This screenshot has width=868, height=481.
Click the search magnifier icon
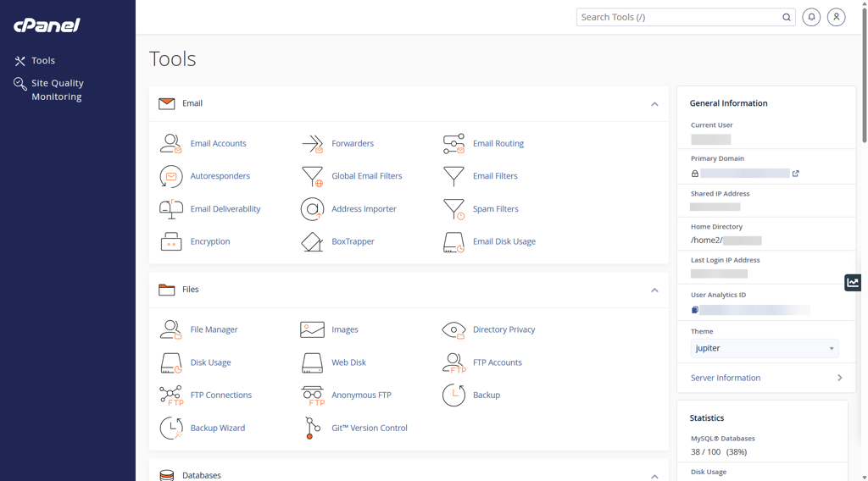coord(786,17)
